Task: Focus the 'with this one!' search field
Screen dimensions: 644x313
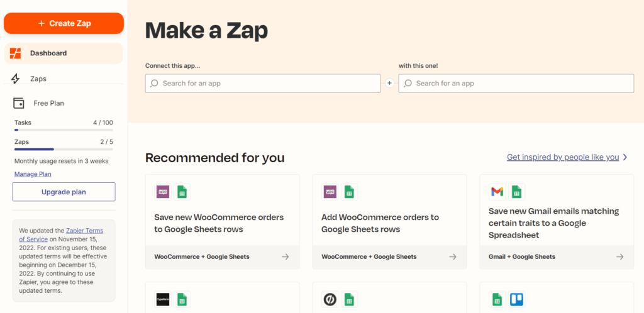Action: tap(516, 84)
